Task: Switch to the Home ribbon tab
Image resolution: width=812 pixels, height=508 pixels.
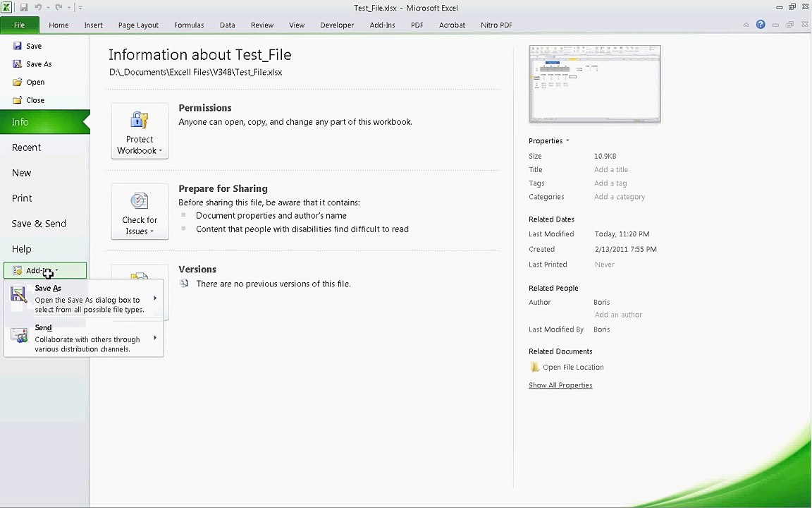Action: (59, 25)
